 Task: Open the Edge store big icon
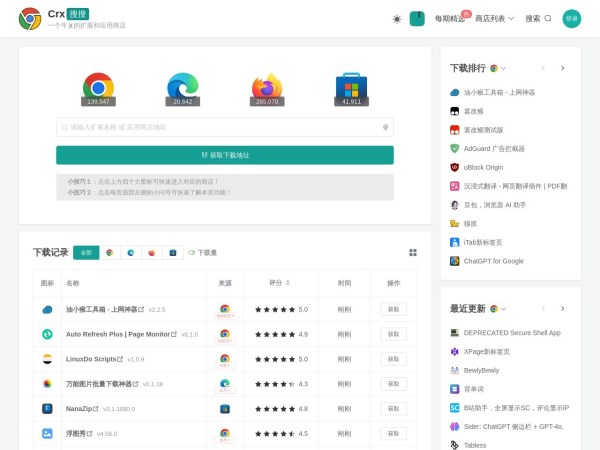coord(183,89)
